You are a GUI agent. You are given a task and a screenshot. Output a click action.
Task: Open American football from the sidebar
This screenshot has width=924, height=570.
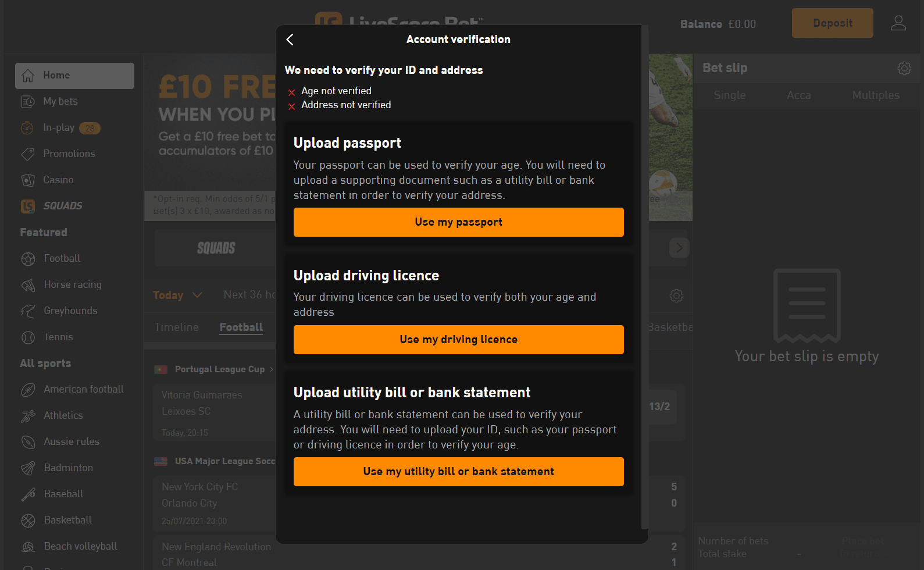[83, 389]
